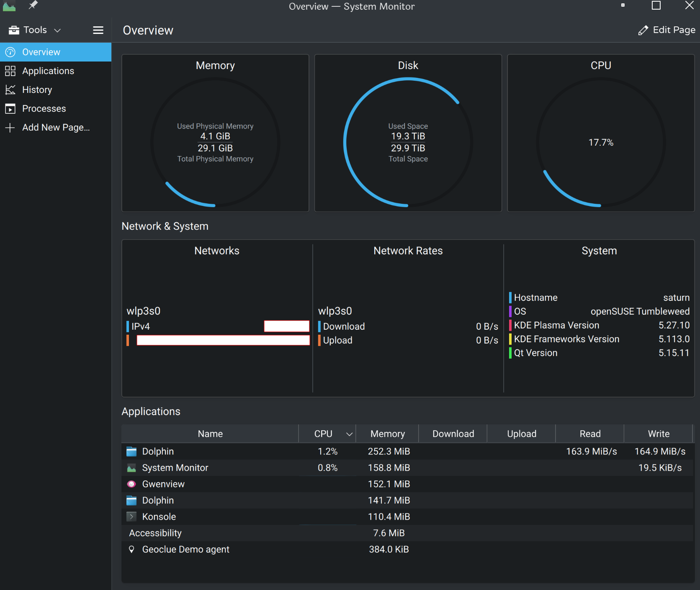
Task: Sort by the Download column header
Action: pyautogui.click(x=453, y=434)
